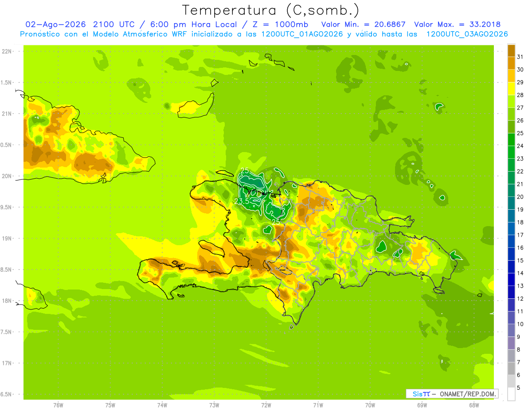Select the orange swatch between 30 and 31
Image resolution: width=532 pixels, height=411 pixels.
point(511,63)
